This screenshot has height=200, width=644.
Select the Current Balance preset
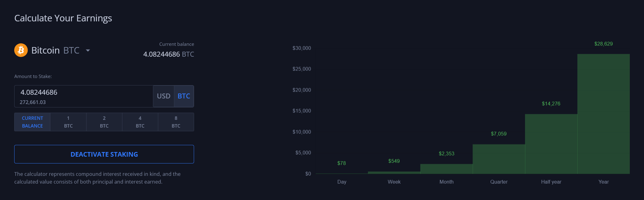pyautogui.click(x=32, y=122)
